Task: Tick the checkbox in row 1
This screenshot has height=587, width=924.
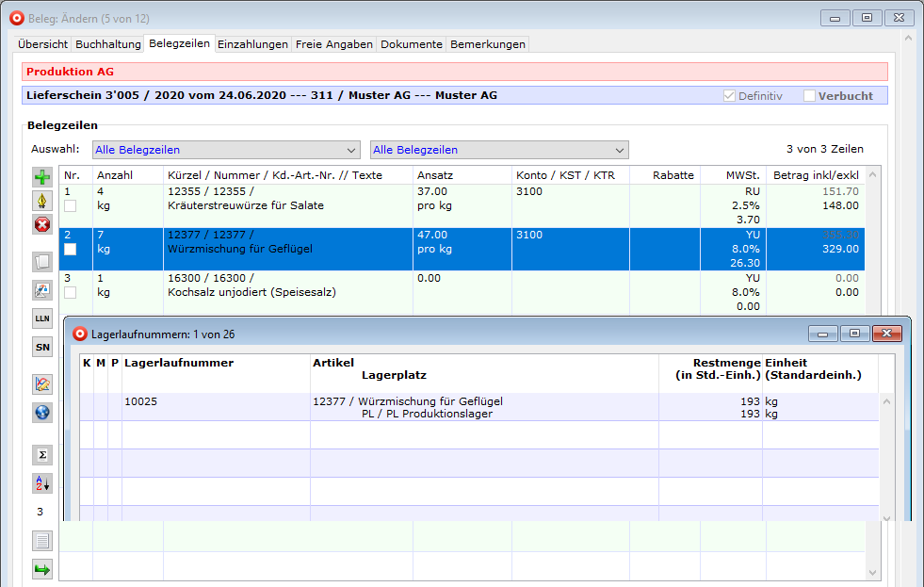Action: click(70, 206)
